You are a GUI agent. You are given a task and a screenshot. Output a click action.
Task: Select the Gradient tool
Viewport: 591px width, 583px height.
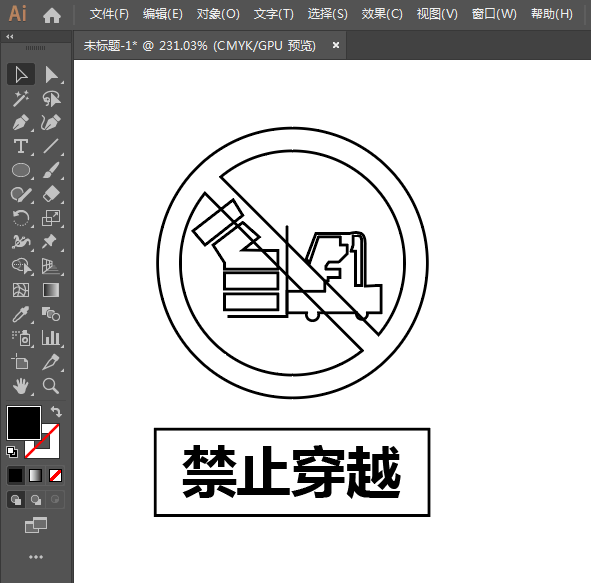[x=51, y=290]
